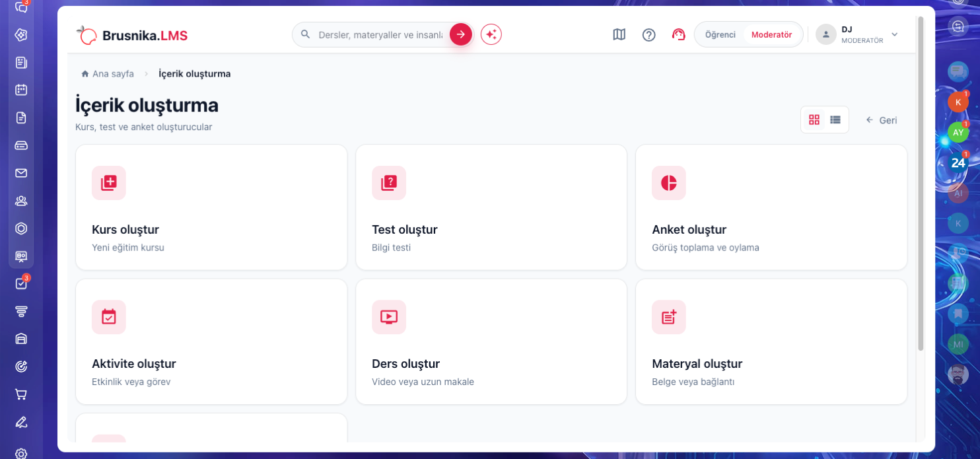Open the MI contact avatar in right panel
Screen dimensions: 980x459
click(958, 344)
